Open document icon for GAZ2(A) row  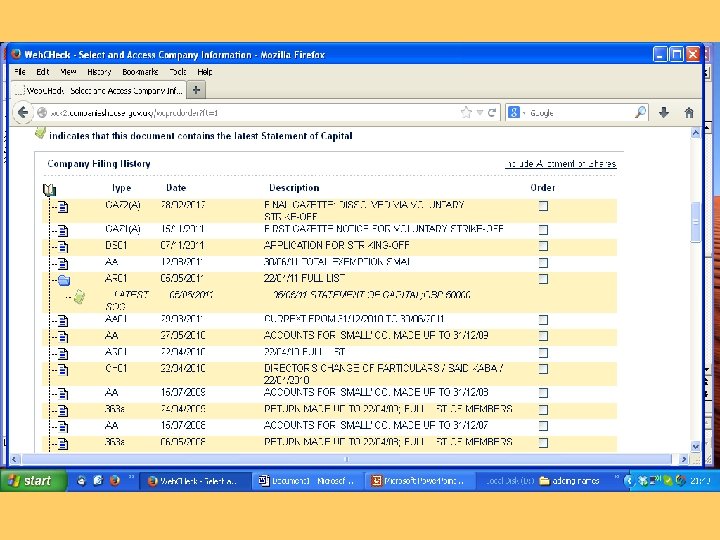coord(63,207)
